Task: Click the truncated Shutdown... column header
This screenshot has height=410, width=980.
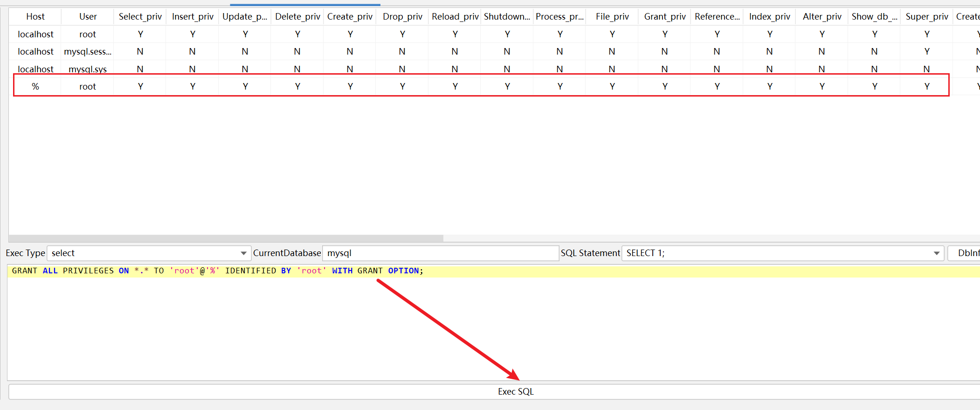Action: 507,17
